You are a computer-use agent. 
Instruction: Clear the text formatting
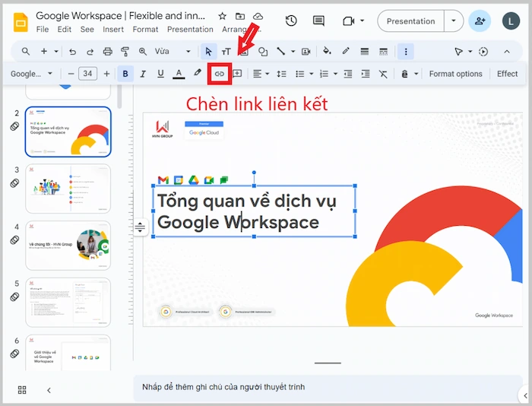tap(383, 74)
